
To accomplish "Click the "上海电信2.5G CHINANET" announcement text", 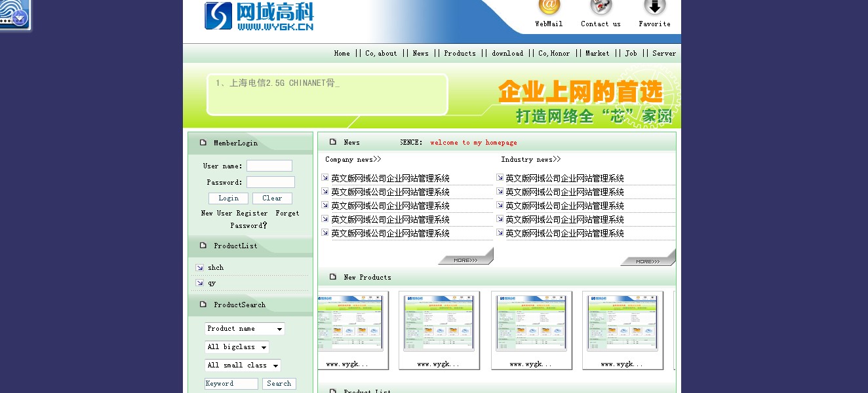I will point(277,83).
